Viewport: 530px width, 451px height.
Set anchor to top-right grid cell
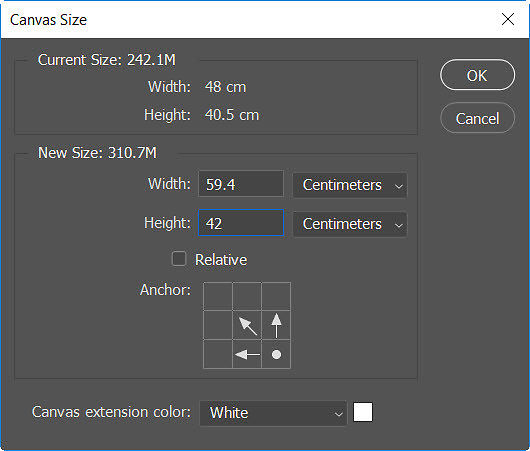tap(276, 296)
